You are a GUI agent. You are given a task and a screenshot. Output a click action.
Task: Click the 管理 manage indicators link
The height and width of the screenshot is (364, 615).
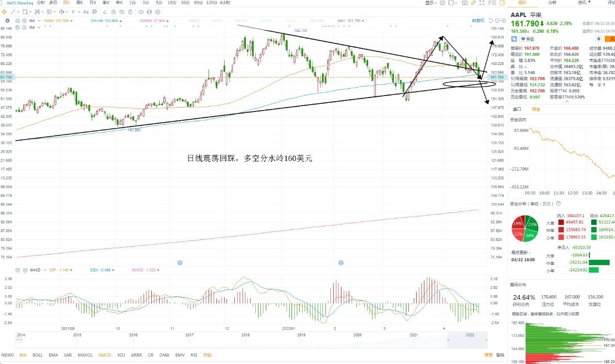point(488,355)
